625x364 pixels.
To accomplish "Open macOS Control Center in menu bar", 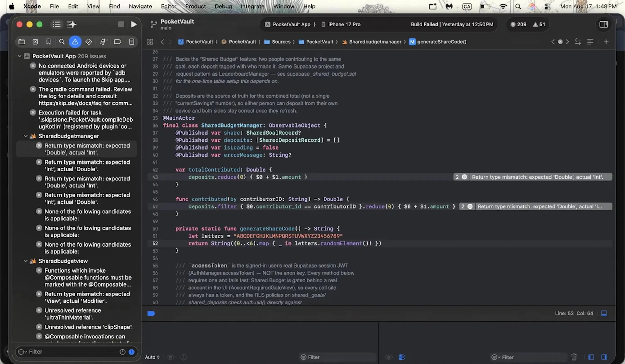I will [x=548, y=6].
